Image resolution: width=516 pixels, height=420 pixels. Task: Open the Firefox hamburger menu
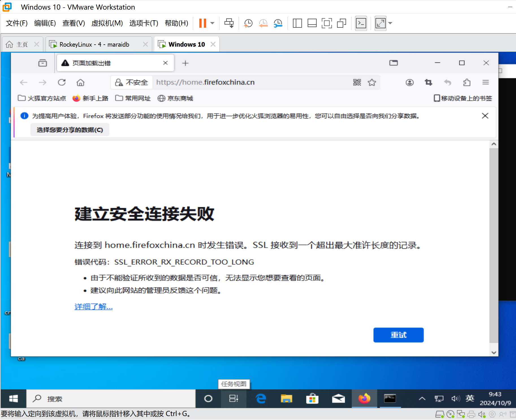486,82
